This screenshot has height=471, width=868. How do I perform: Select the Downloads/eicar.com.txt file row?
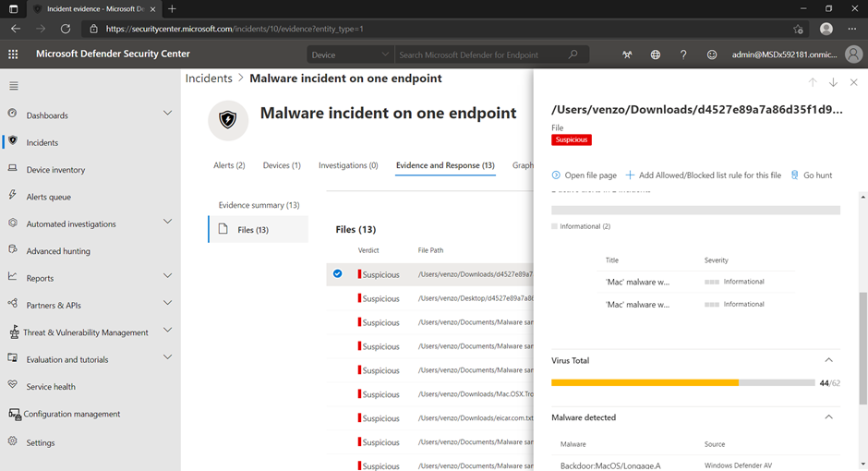429,417
